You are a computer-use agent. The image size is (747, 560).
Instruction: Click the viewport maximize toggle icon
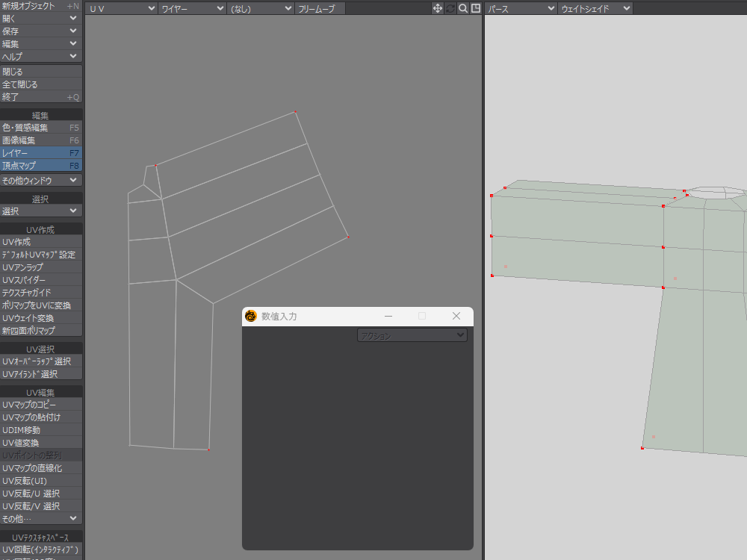(x=475, y=8)
